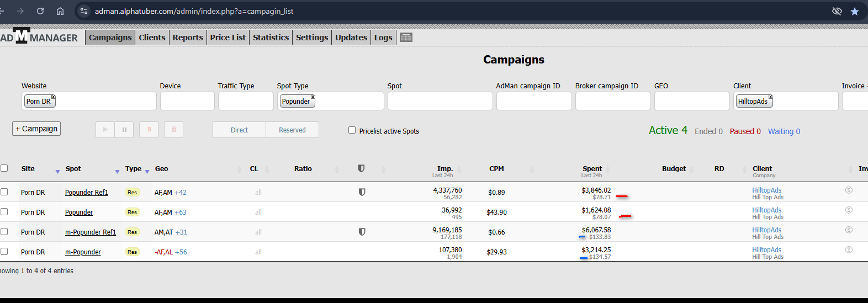Check the select-all checkbox in table header
The height and width of the screenshot is (303, 868).
click(x=4, y=168)
